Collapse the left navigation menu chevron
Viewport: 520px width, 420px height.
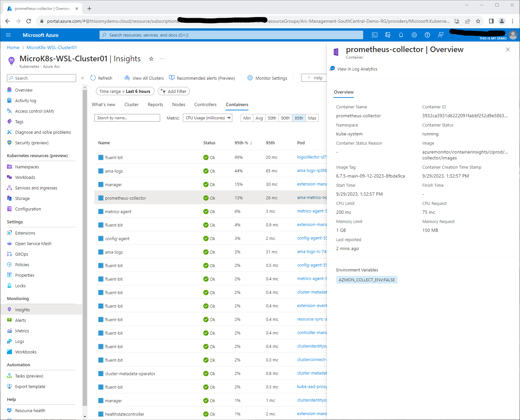82,78
